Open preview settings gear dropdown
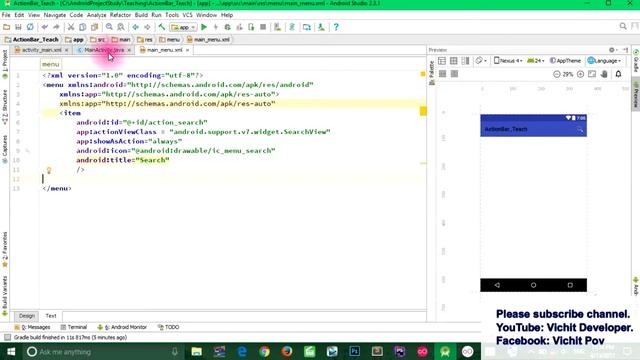This screenshot has height=360, width=640. click(613, 50)
